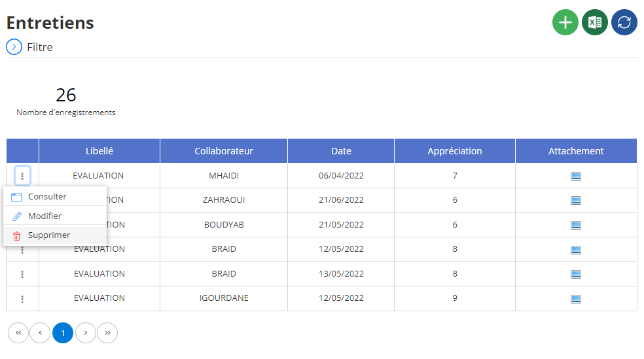Open actions menu for IGOURDANE row

click(x=22, y=299)
